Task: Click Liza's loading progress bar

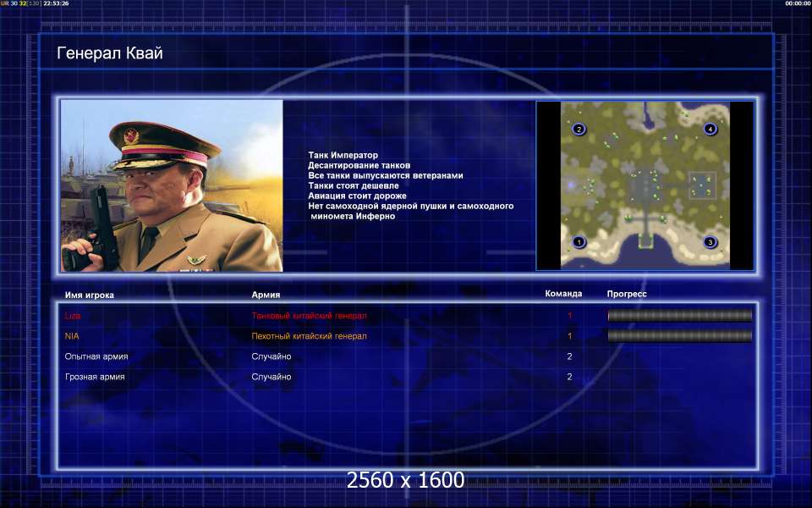Action: point(679,316)
